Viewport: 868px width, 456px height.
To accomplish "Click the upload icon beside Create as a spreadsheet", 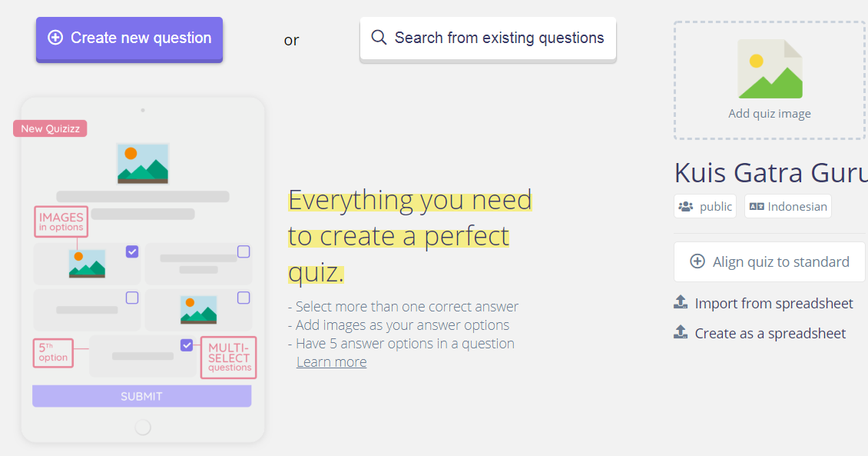I will pyautogui.click(x=681, y=333).
